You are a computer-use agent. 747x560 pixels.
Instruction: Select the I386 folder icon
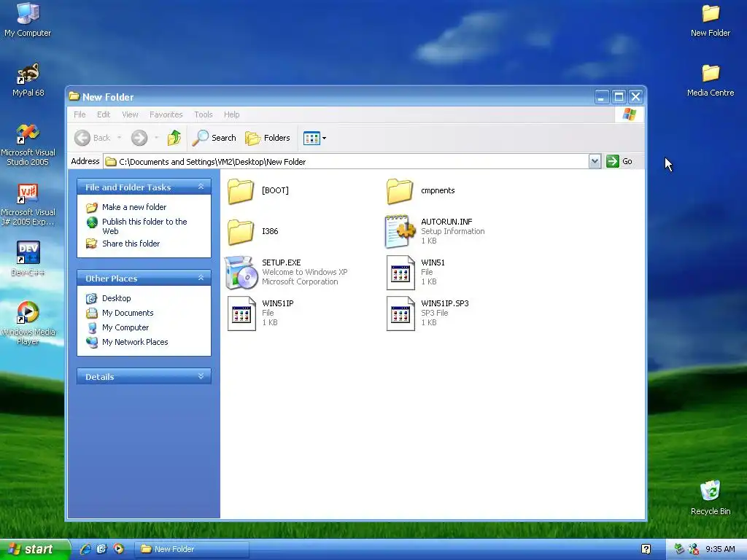(x=241, y=232)
